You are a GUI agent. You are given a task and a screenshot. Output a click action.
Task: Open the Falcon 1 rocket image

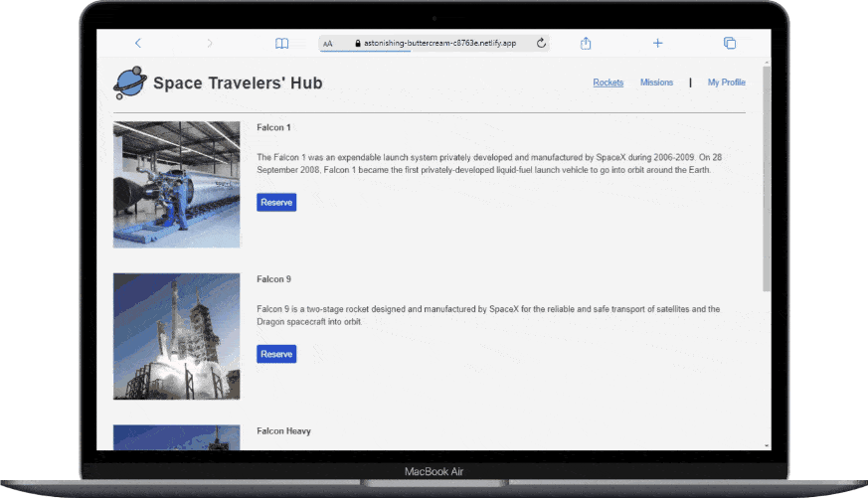(x=177, y=185)
